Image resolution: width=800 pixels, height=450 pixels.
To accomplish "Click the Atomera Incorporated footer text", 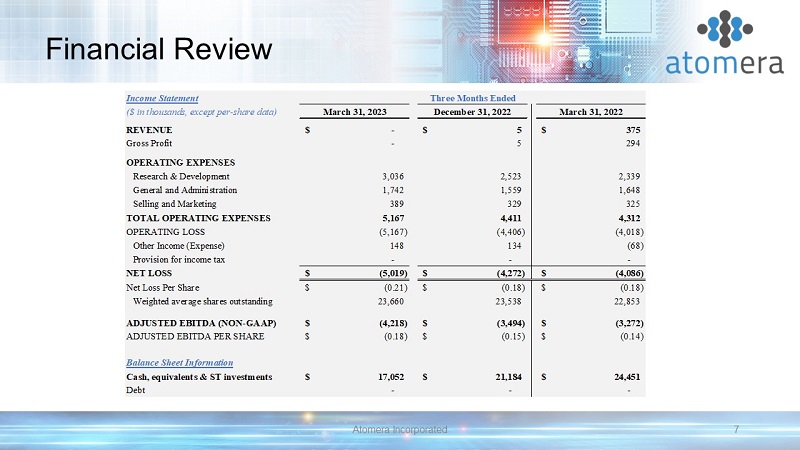I will pyautogui.click(x=400, y=429).
